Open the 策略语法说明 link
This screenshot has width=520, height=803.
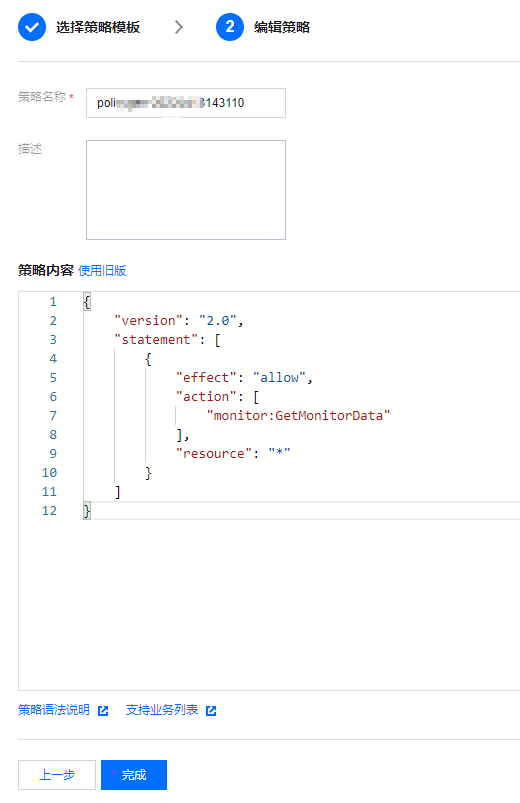coord(54,710)
